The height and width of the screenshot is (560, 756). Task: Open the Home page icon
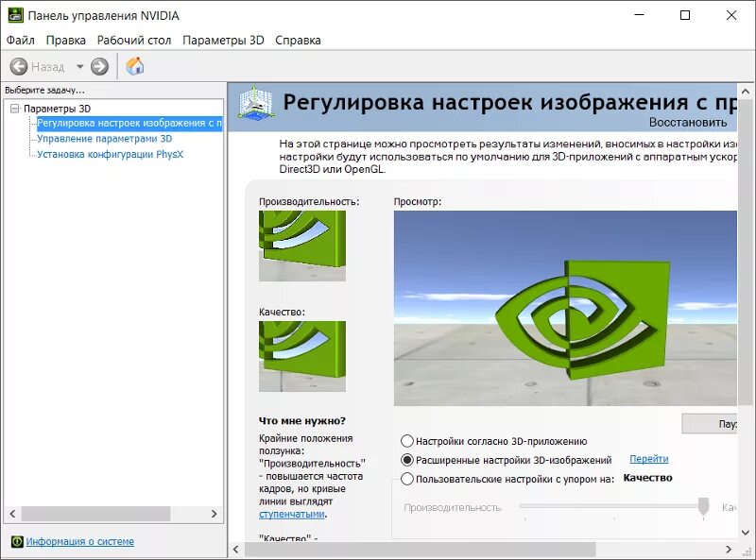click(x=135, y=66)
